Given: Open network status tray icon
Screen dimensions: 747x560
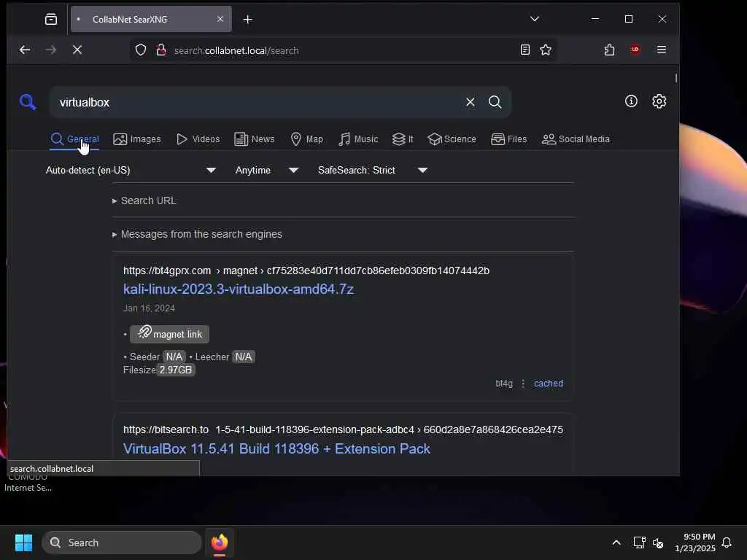Looking at the screenshot, I should [x=639, y=542].
